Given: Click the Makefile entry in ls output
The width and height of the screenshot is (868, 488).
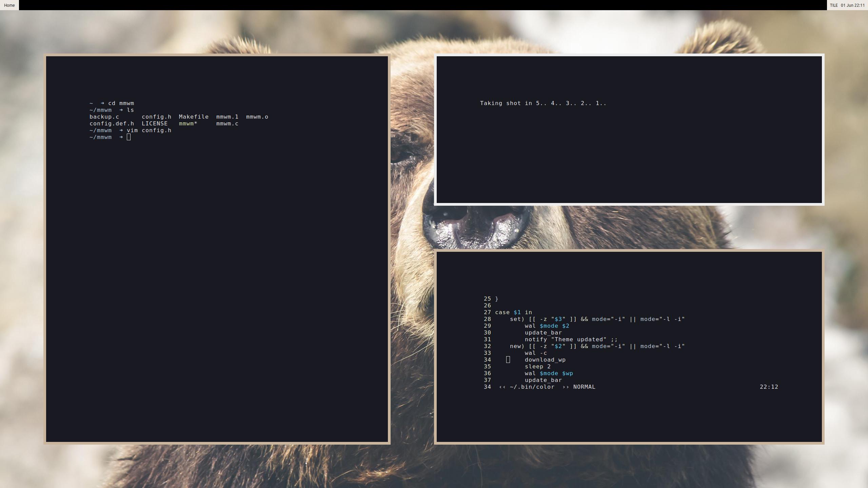Looking at the screenshot, I should (x=194, y=117).
